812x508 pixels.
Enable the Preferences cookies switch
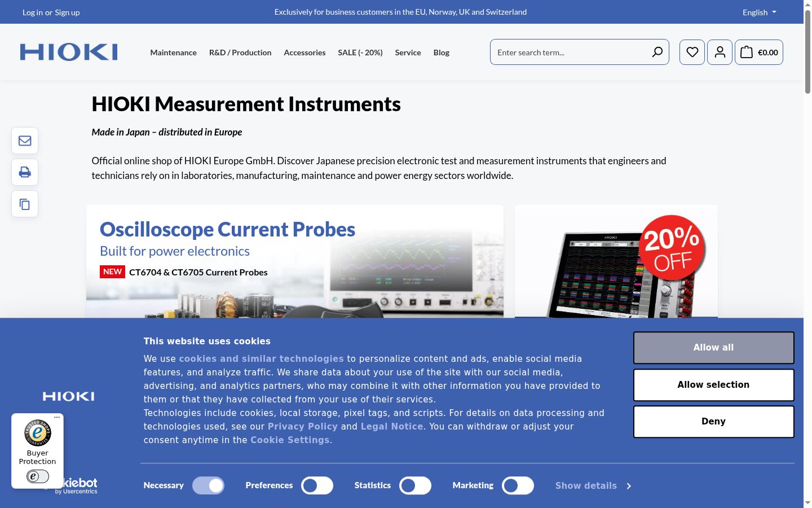317,485
